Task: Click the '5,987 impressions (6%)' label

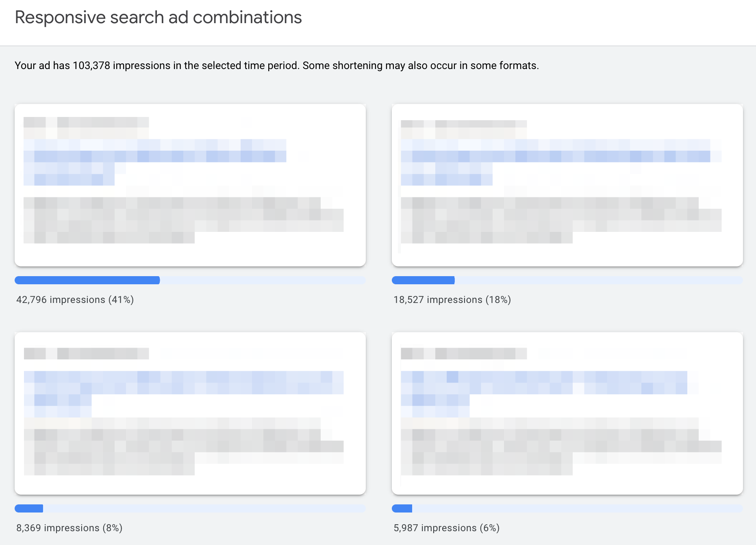Action: [447, 528]
